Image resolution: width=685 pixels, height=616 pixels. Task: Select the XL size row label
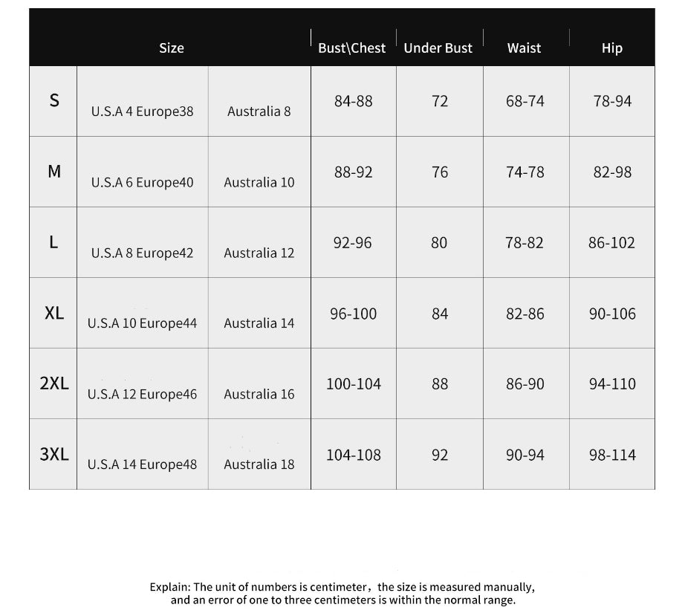[x=53, y=313]
